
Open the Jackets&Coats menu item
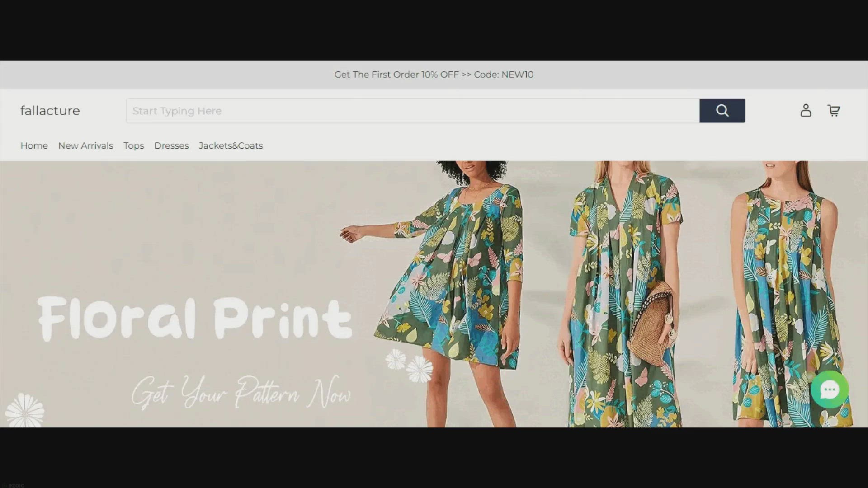(x=231, y=145)
